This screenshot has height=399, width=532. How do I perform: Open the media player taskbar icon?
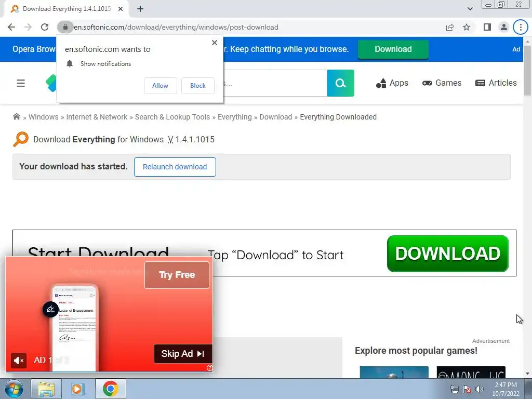[x=77, y=389]
